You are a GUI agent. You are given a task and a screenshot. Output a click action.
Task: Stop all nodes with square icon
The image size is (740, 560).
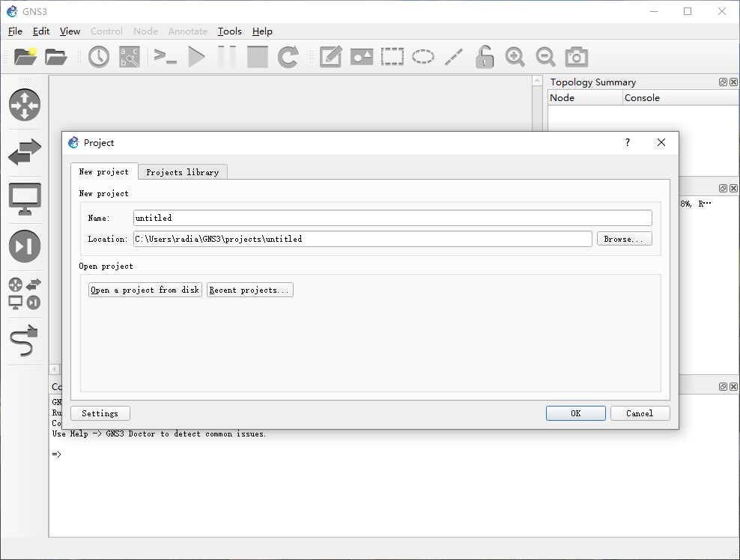point(257,57)
